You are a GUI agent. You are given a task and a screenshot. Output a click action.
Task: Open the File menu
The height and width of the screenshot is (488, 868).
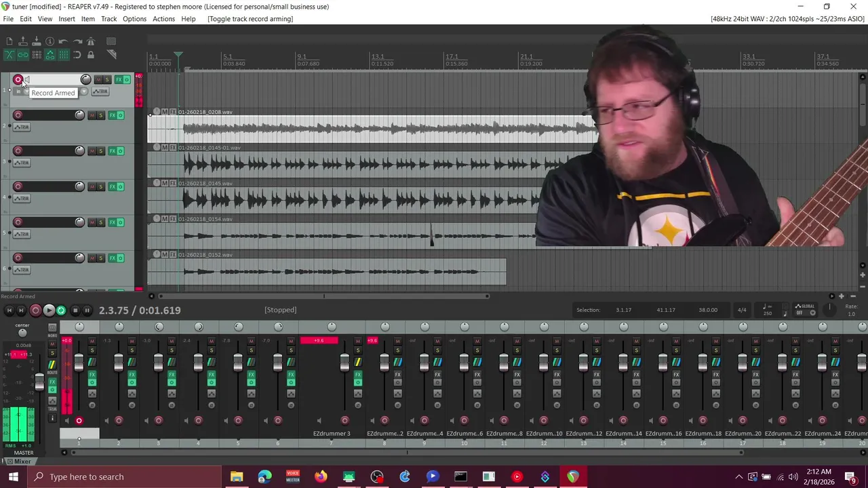[8, 19]
